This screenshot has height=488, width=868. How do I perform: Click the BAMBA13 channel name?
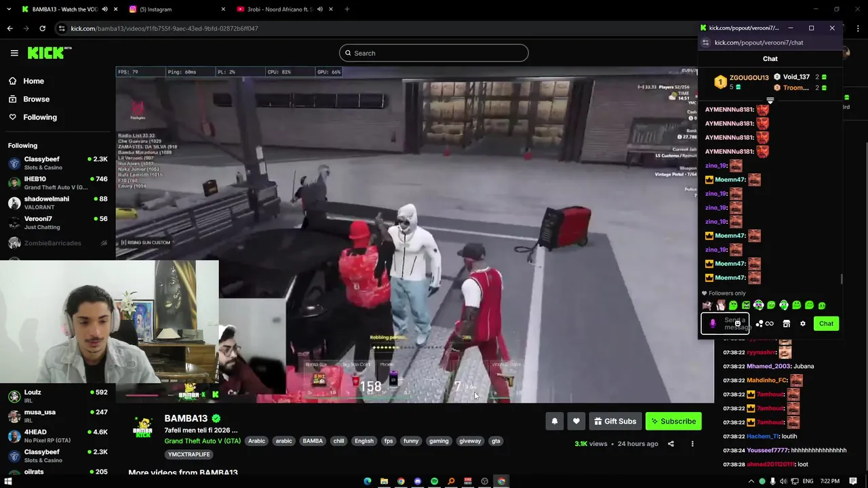(x=186, y=418)
